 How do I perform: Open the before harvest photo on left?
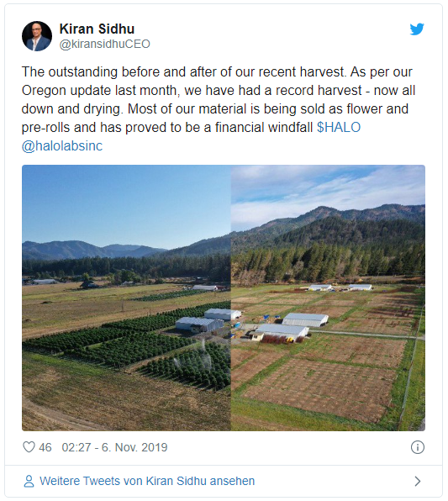[x=126, y=298]
